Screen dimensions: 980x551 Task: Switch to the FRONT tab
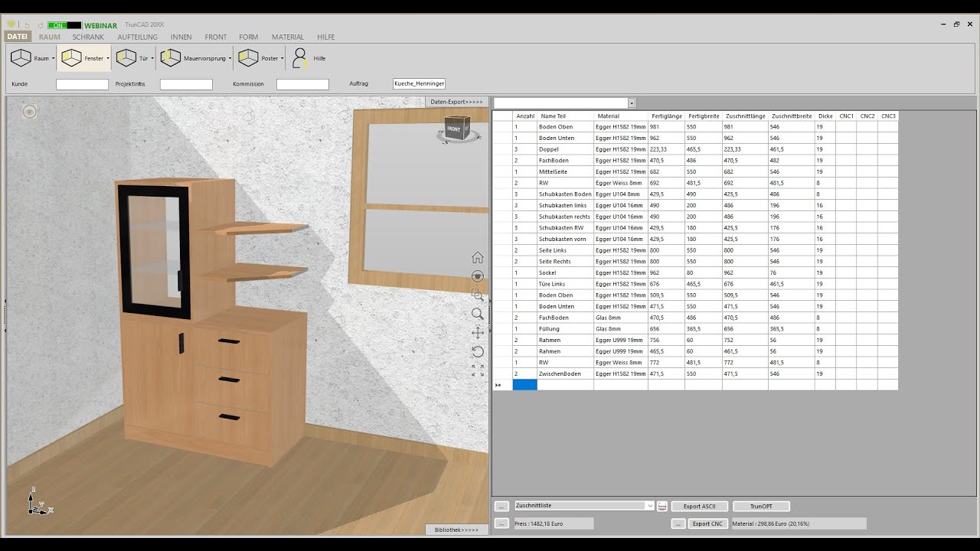[216, 37]
